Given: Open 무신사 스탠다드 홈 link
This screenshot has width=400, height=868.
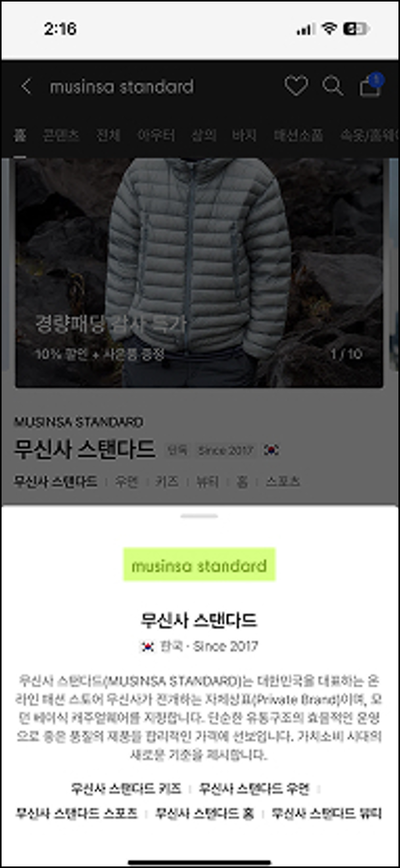Looking at the screenshot, I should coord(205,814).
